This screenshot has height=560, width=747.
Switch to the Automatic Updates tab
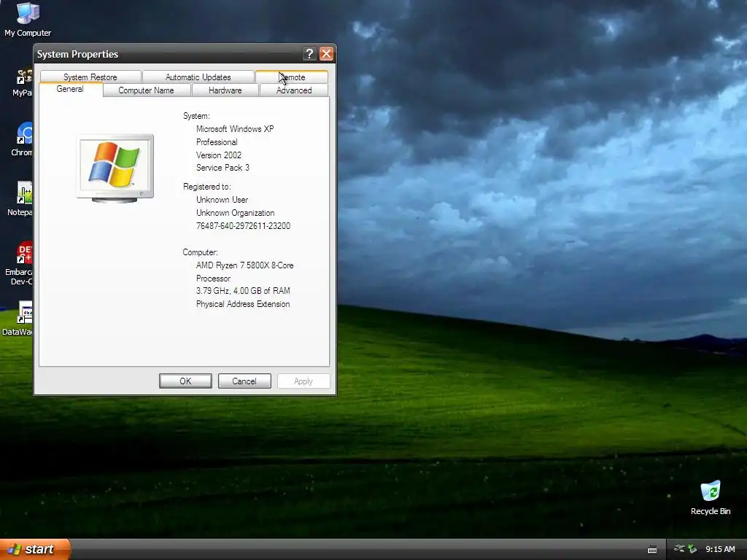[x=198, y=77]
